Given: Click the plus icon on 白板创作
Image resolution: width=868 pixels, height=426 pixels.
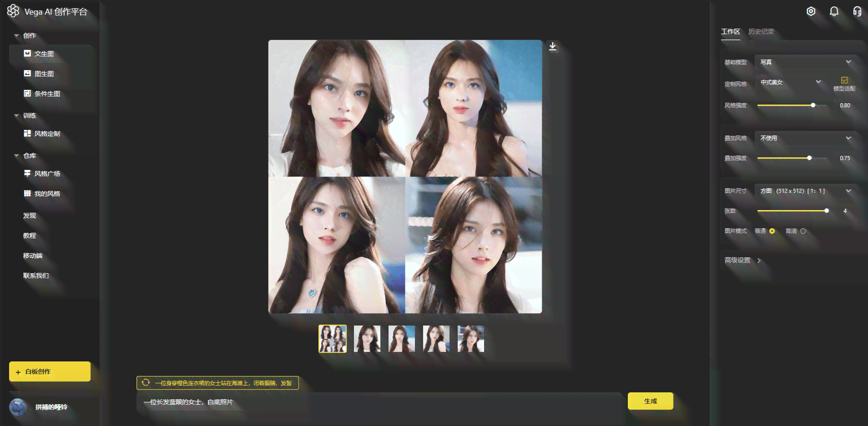Looking at the screenshot, I should click(x=18, y=372).
